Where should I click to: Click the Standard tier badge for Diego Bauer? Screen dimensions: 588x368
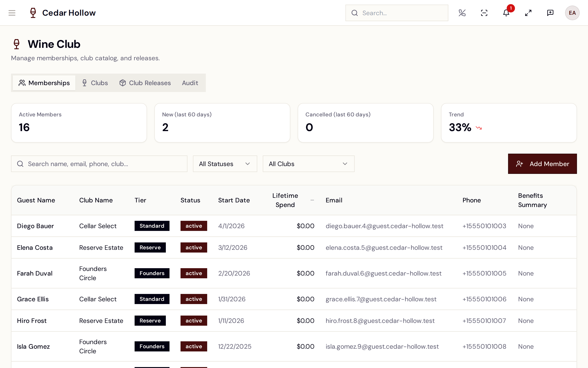(x=152, y=226)
